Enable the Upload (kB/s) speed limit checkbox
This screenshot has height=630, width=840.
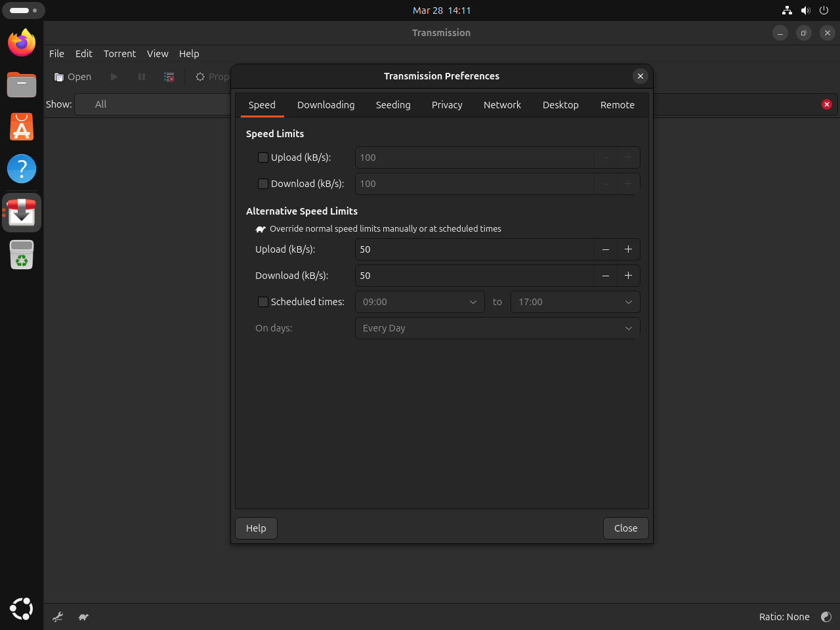click(262, 157)
